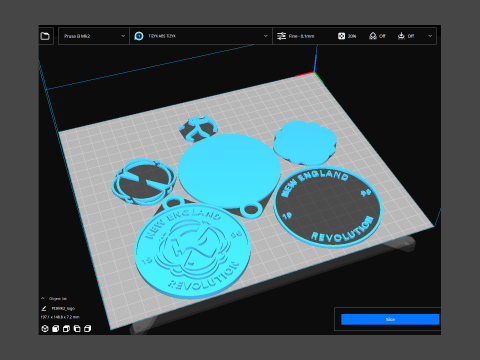Select the embossed Revolution medallion model
Screen dimensions: 480x360
tap(192, 252)
